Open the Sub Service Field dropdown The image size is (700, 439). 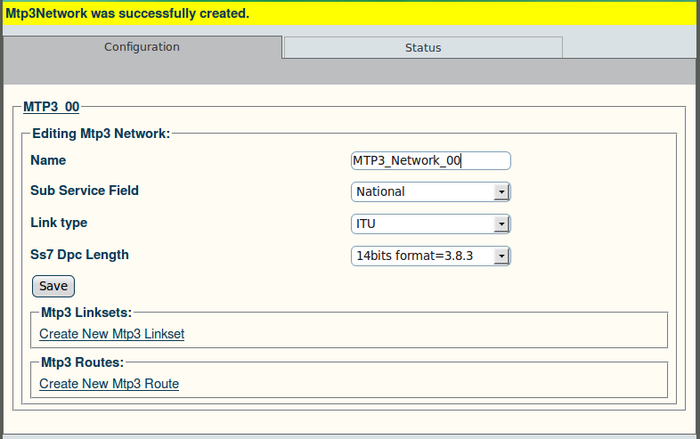coord(430,192)
